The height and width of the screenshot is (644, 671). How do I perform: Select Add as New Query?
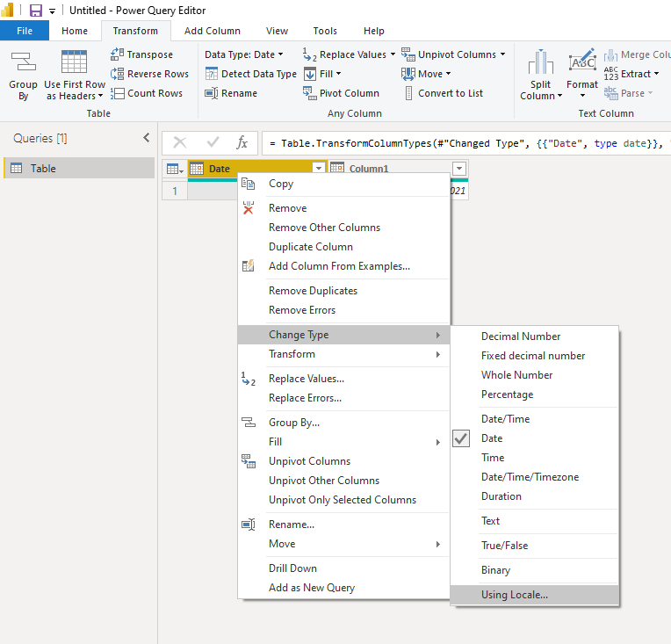(343, 588)
